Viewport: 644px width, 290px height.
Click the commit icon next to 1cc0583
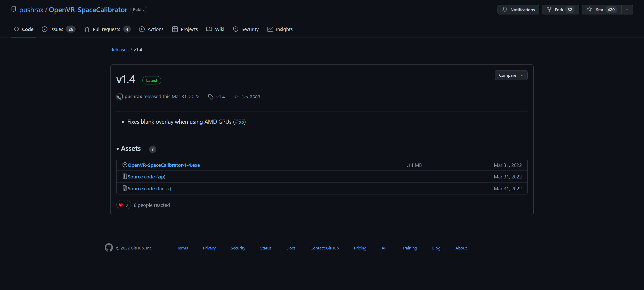(x=236, y=97)
